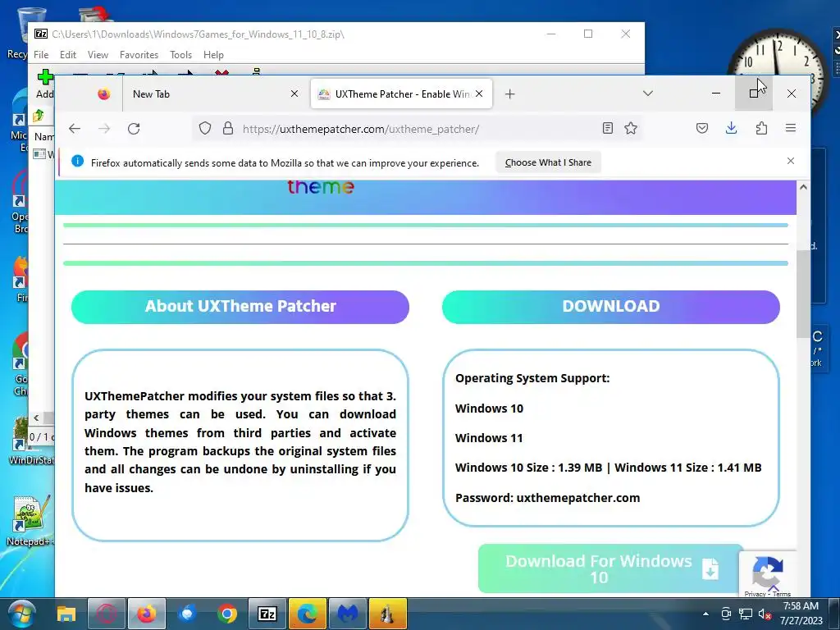Click the DOWNLOAD heading button
The height and width of the screenshot is (630, 840).
tap(610, 307)
